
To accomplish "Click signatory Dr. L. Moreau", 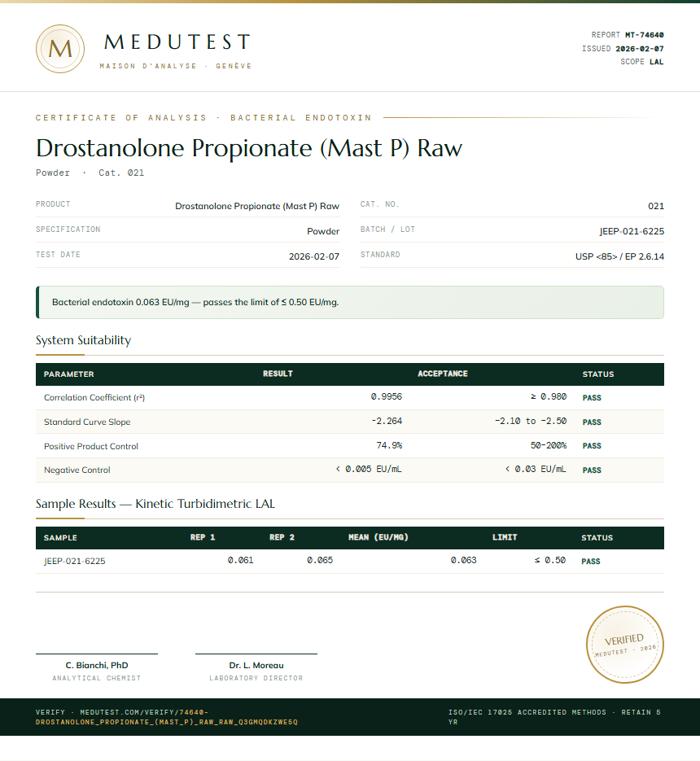I will [256, 666].
